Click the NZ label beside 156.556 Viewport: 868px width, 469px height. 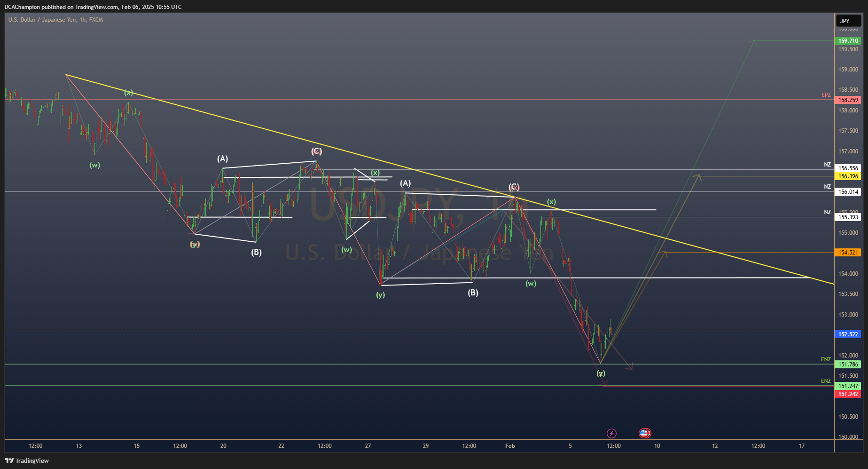coord(827,165)
